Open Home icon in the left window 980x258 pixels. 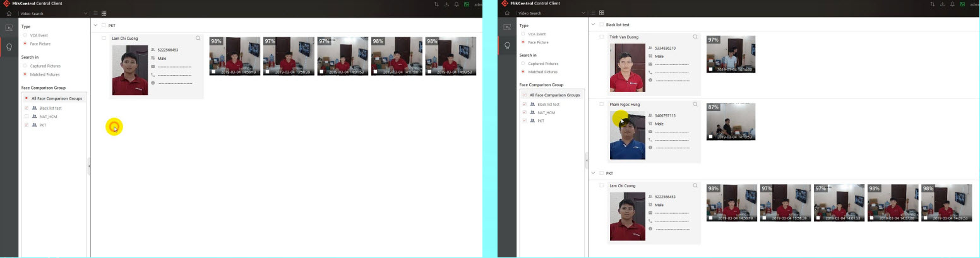(x=9, y=13)
